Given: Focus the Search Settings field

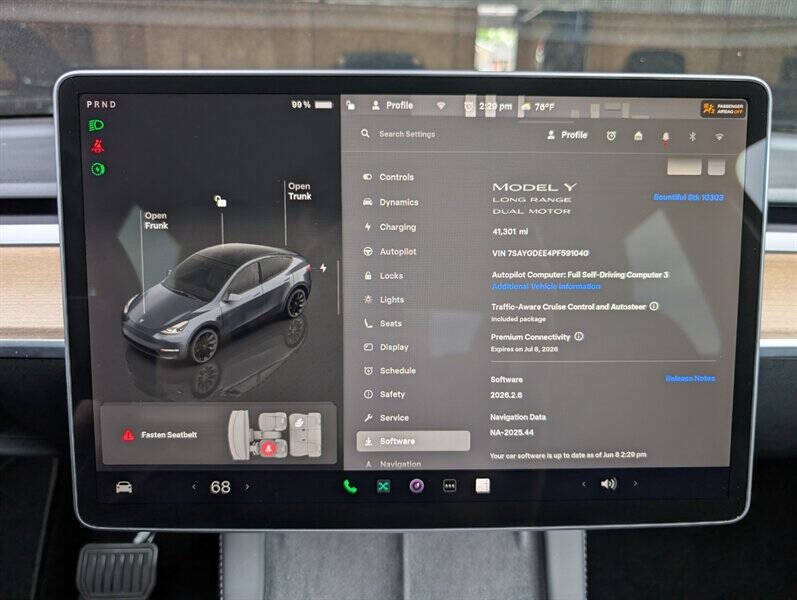Looking at the screenshot, I should click(x=407, y=134).
